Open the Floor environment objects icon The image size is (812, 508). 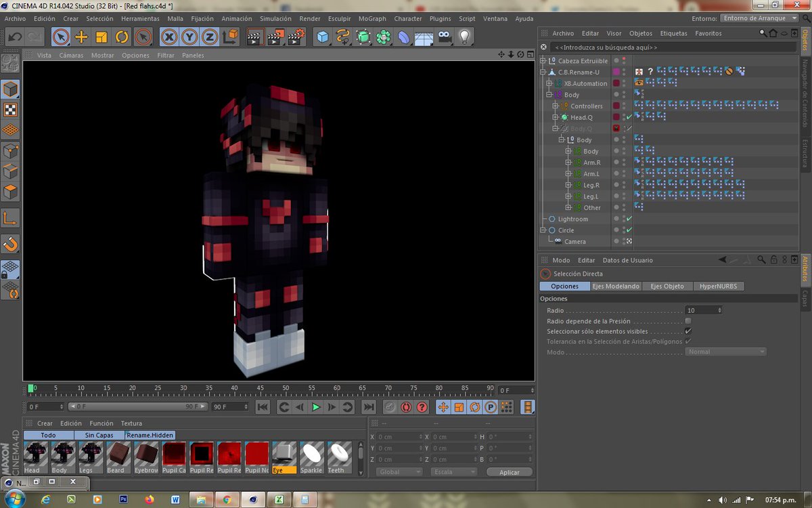coord(424,37)
